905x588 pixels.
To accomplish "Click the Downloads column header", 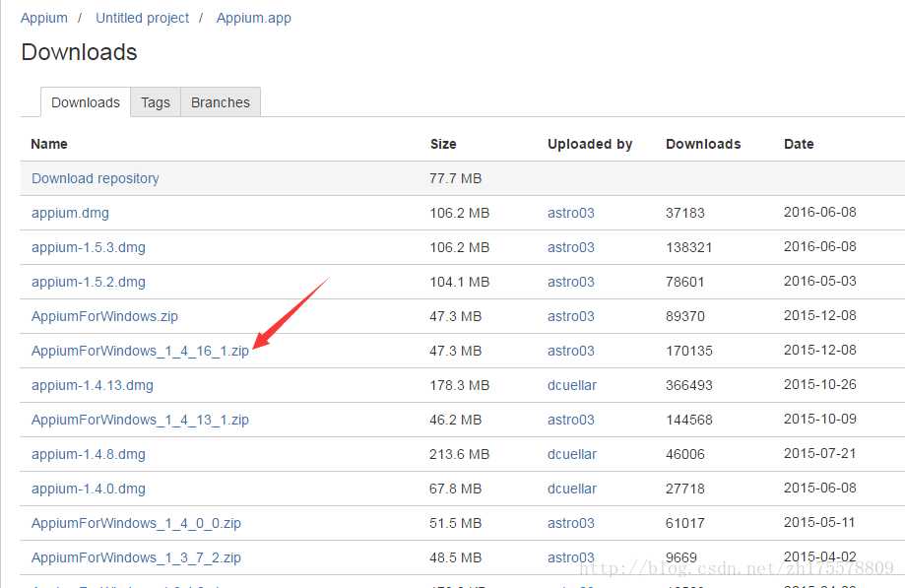I will point(703,144).
